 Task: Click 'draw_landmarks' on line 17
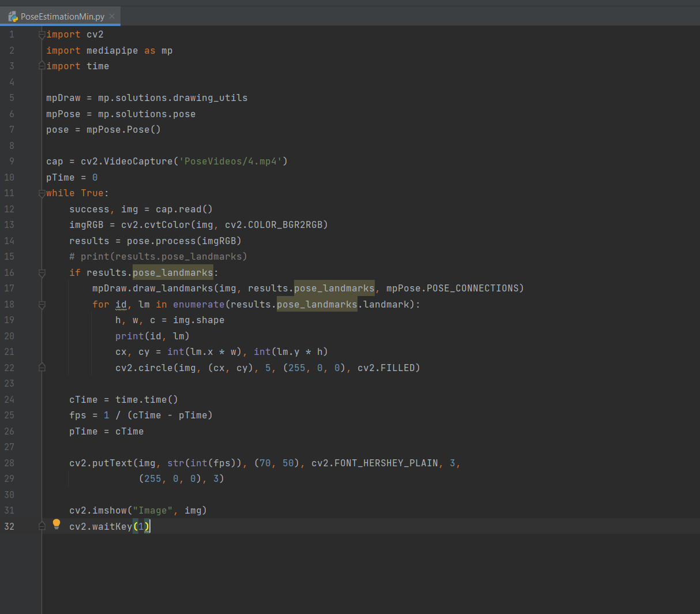[x=173, y=289]
